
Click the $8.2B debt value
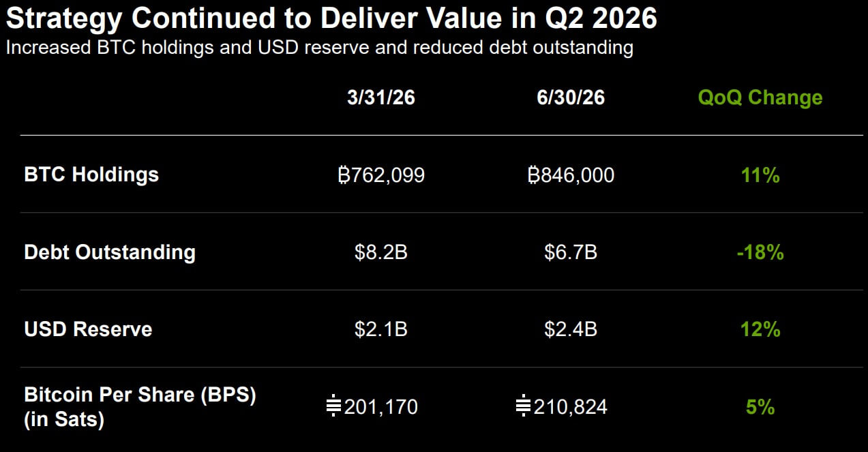[381, 253]
